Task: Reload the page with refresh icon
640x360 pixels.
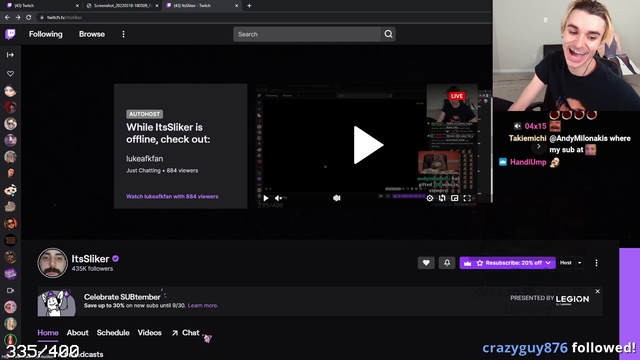Action: point(29,17)
